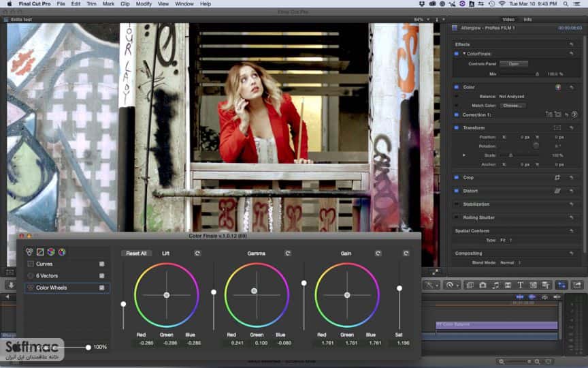Select the Color Wheels layer row
Screen dimensions: 588x368
tap(67, 288)
